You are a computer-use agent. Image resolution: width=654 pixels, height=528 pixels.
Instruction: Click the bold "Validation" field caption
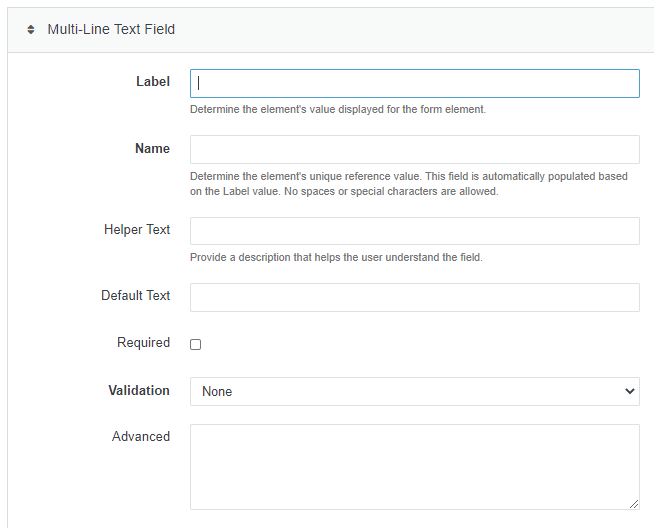pyautogui.click(x=139, y=390)
